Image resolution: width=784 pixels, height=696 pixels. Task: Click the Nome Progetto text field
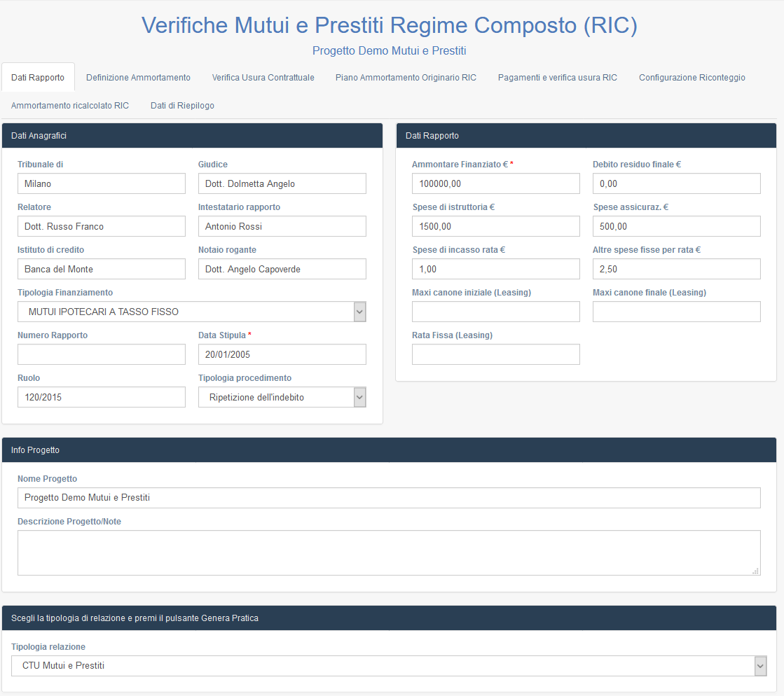(x=389, y=498)
